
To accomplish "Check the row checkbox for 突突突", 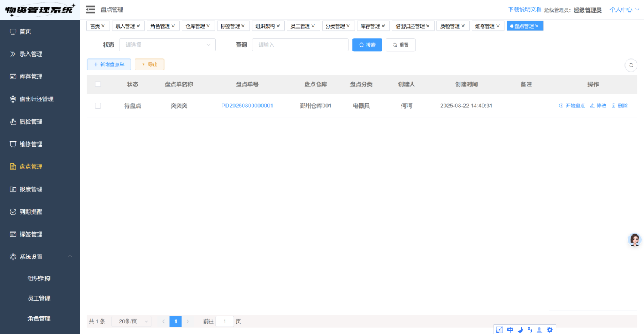I will click(98, 106).
